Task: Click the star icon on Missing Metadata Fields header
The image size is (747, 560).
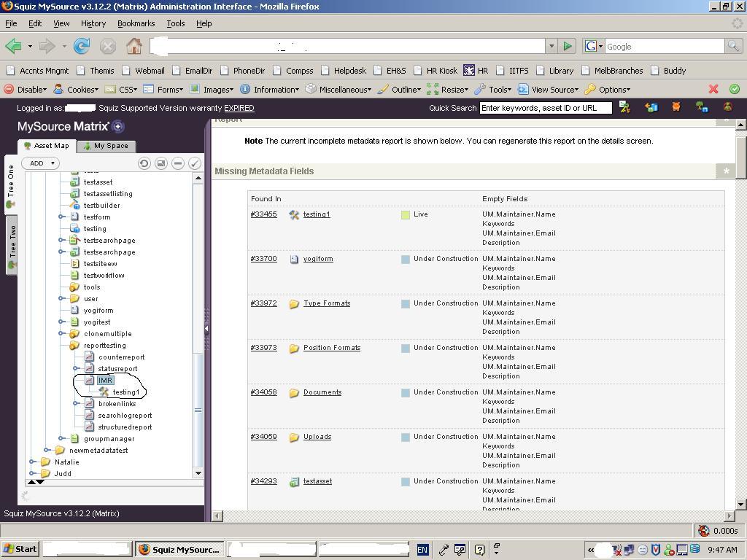Action: coord(726,171)
